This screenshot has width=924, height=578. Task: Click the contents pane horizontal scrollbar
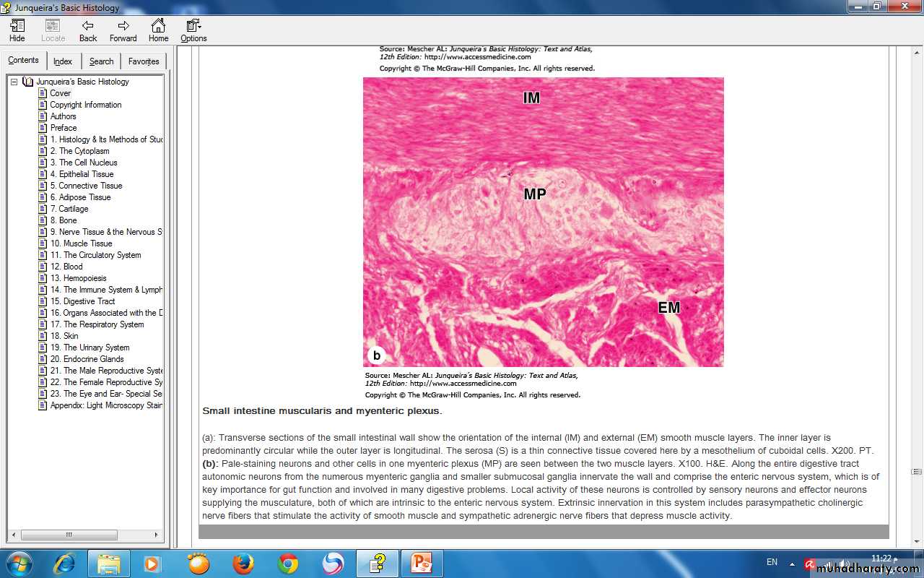pyautogui.click(x=69, y=535)
